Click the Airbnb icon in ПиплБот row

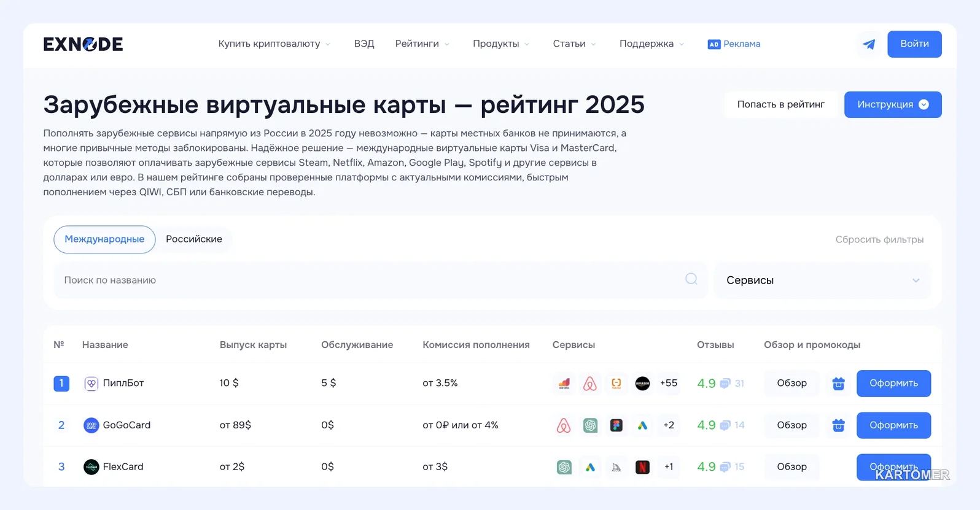pos(590,383)
